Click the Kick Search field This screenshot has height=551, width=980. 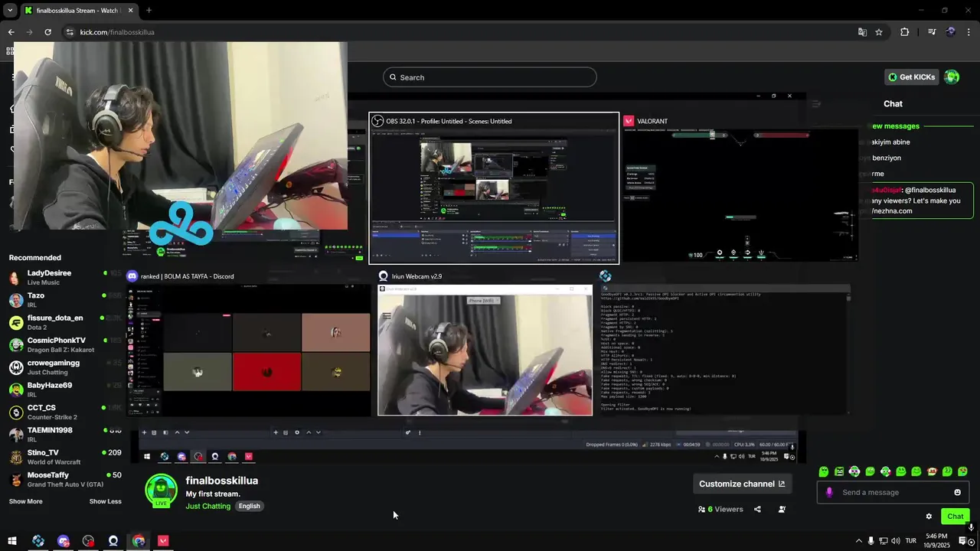tap(490, 77)
